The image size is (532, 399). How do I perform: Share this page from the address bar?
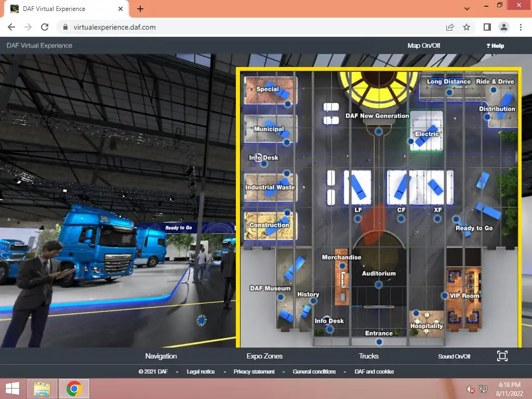point(450,27)
